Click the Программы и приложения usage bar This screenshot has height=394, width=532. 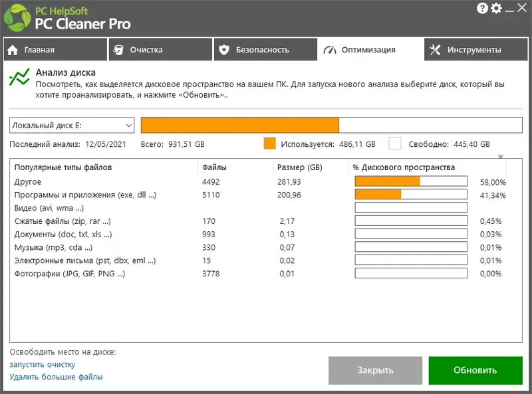[x=411, y=194]
